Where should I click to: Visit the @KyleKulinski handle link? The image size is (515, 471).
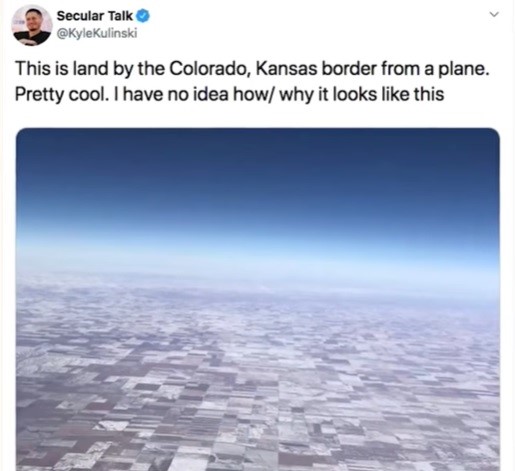coord(97,34)
